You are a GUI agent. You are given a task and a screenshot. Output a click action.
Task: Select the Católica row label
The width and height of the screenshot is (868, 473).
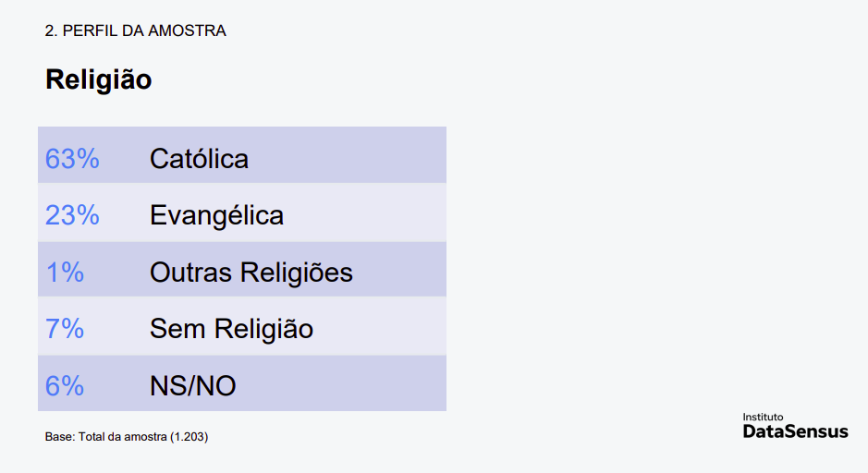point(199,159)
